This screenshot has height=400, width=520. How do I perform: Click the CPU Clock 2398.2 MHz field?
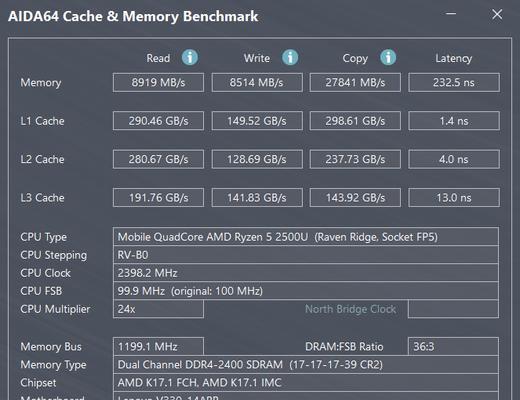click(x=306, y=273)
